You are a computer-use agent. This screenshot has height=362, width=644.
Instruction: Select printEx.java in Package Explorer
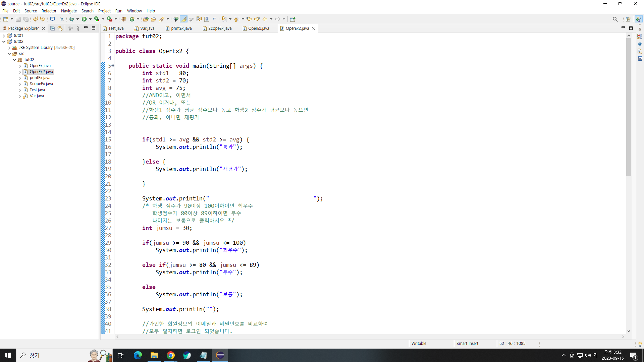tap(40, 78)
